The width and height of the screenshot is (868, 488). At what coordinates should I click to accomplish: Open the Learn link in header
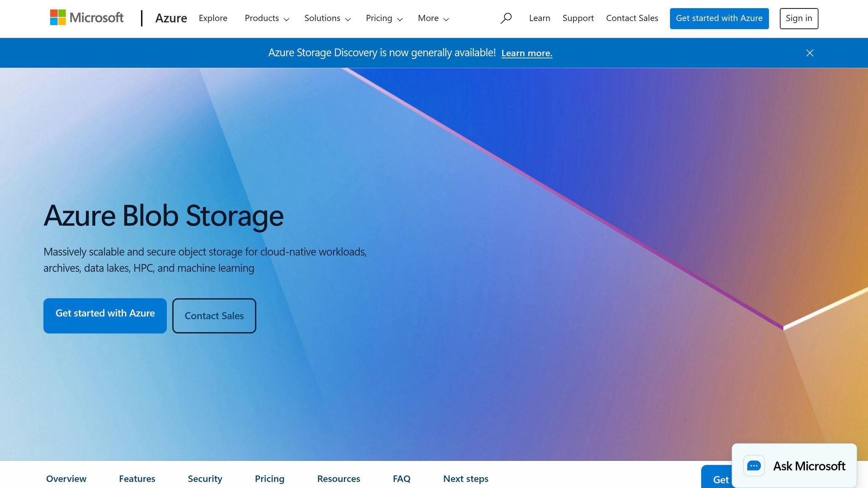pyautogui.click(x=540, y=18)
